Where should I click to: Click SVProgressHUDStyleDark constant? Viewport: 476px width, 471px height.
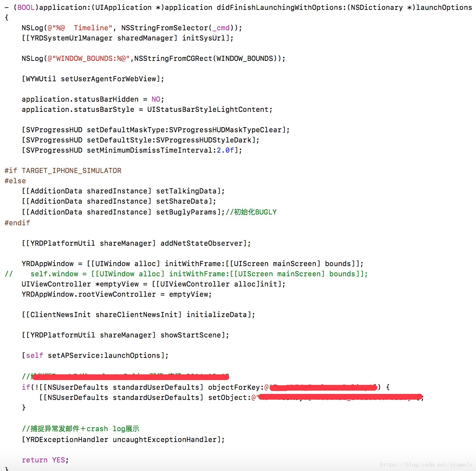click(x=204, y=140)
